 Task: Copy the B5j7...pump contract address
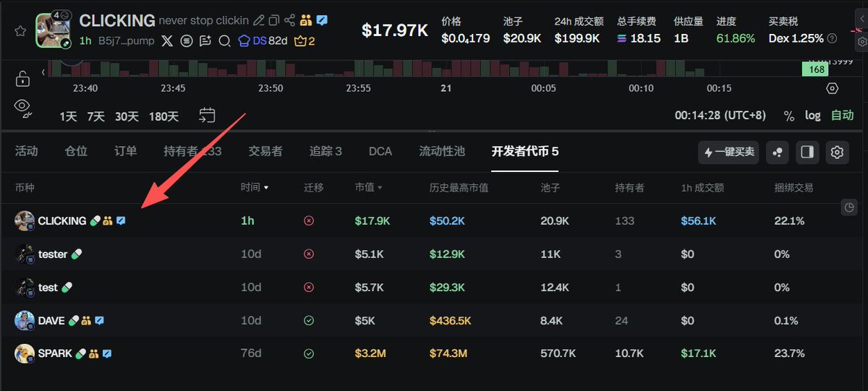[126, 41]
